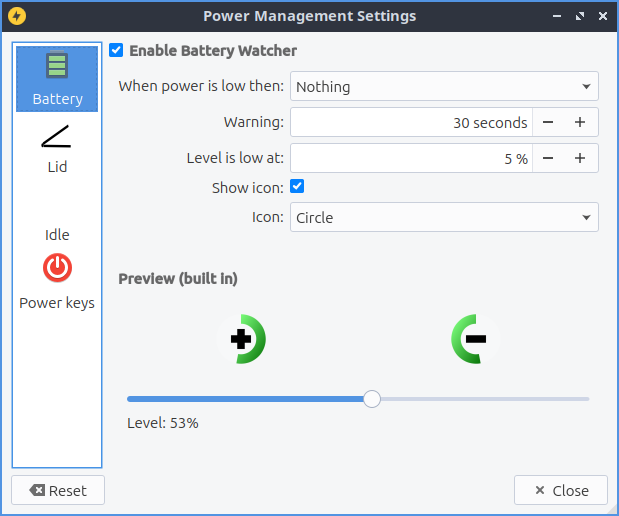The image size is (619, 516).
Task: Click the battery level preview slider handle
Action: (x=372, y=399)
